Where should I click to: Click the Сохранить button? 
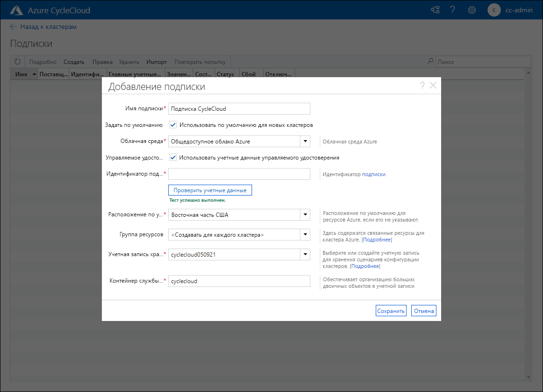click(x=391, y=311)
